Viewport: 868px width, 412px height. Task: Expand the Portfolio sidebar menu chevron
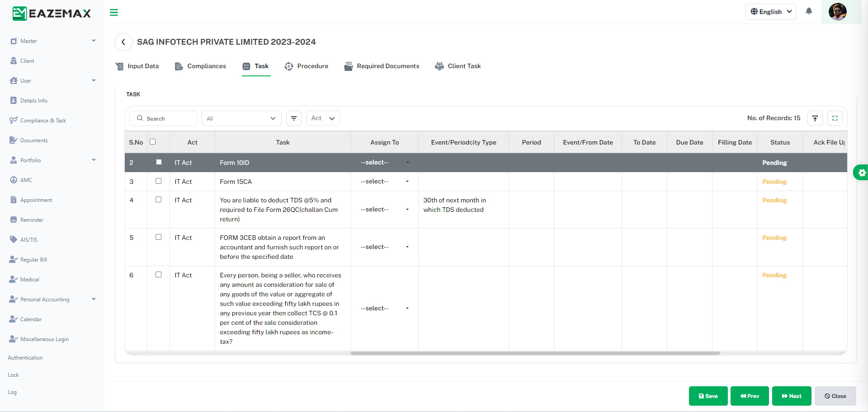94,160
